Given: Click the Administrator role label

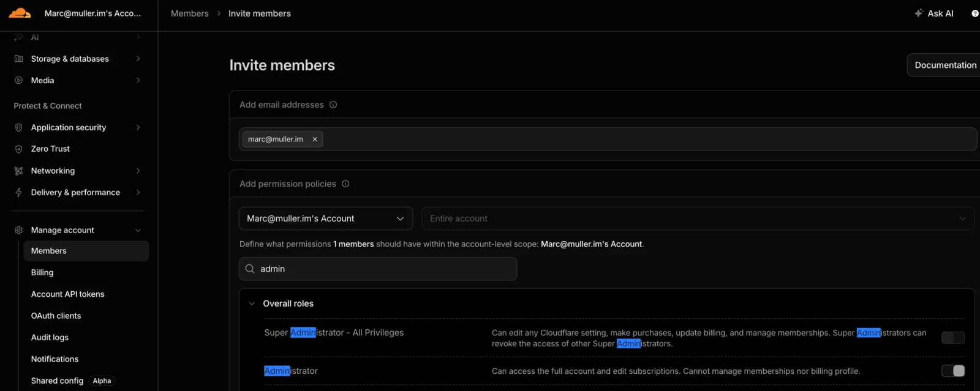Looking at the screenshot, I should 291,371.
